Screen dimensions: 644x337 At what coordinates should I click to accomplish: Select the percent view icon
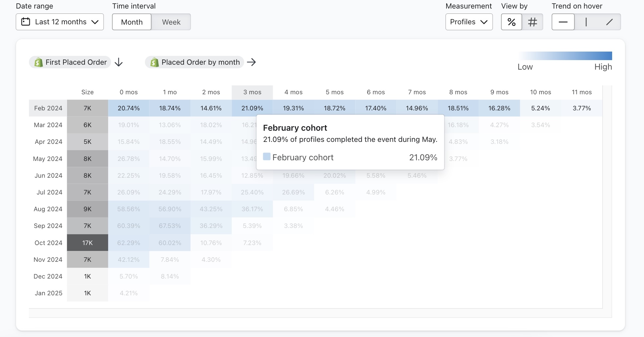coord(511,22)
